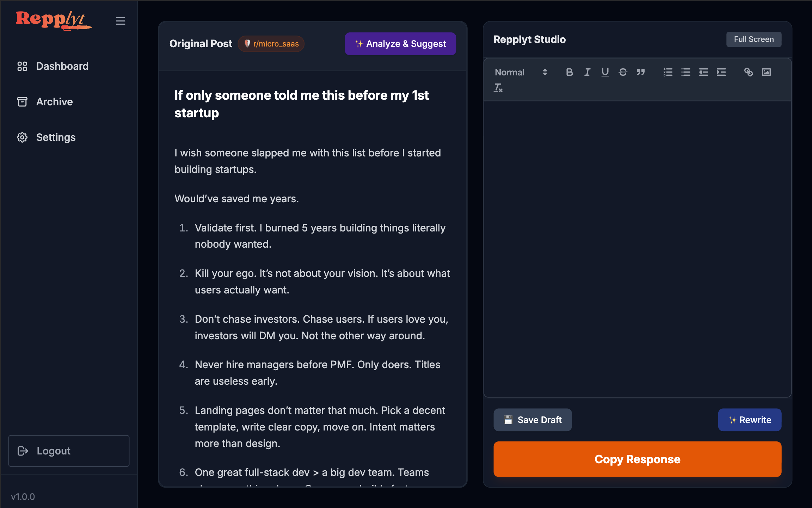The width and height of the screenshot is (812, 508).
Task: Open Settings from the sidebar
Action: [x=56, y=137]
